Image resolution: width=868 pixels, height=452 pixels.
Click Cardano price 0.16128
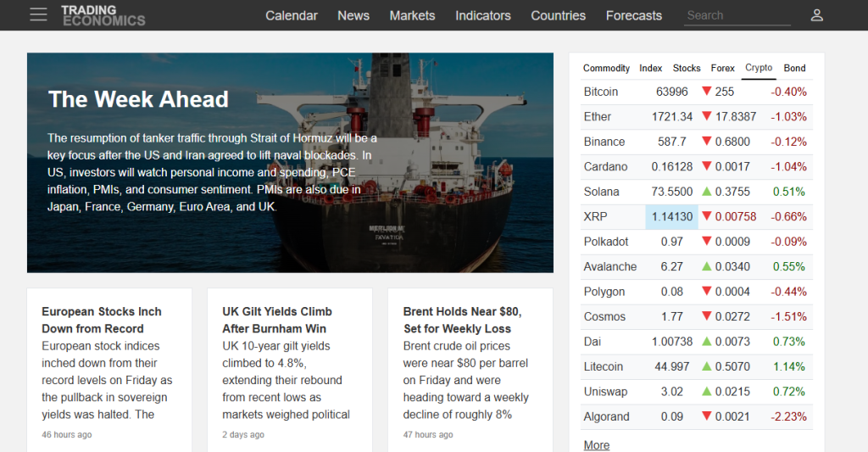click(672, 167)
